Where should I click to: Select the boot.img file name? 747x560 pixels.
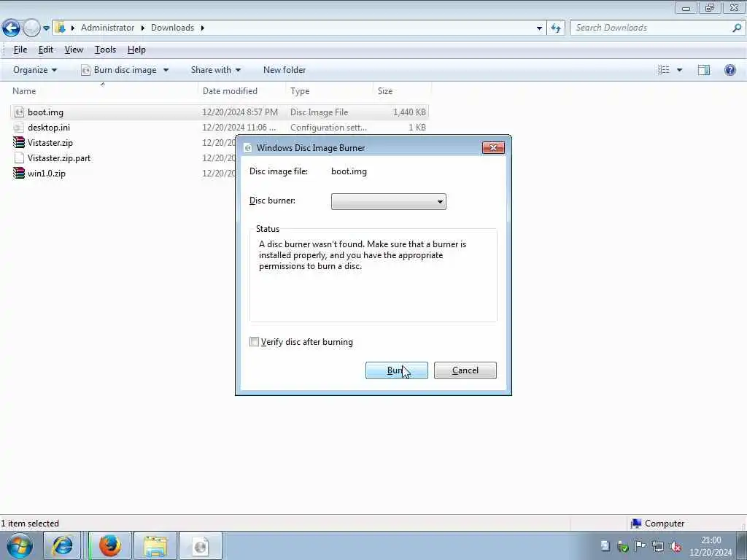click(45, 112)
